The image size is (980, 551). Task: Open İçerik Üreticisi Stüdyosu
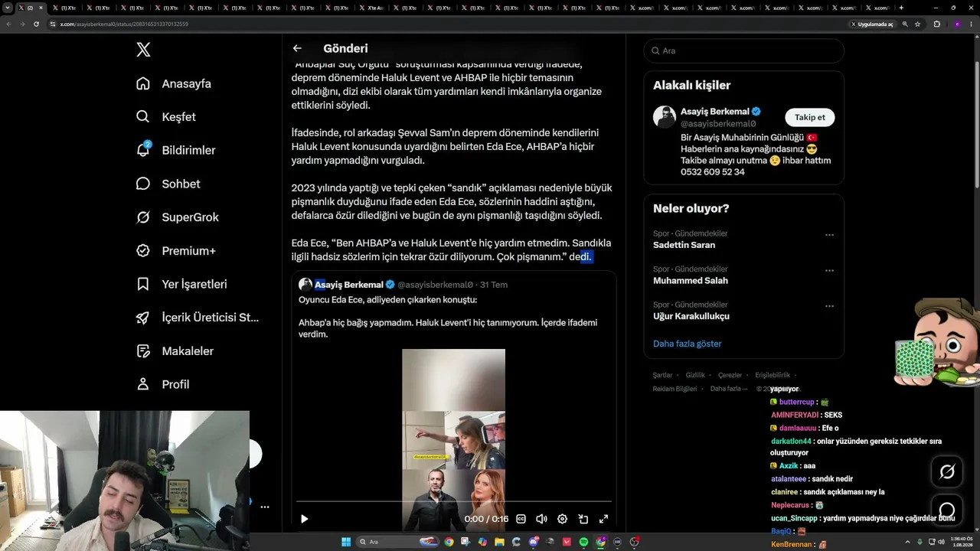point(198,318)
